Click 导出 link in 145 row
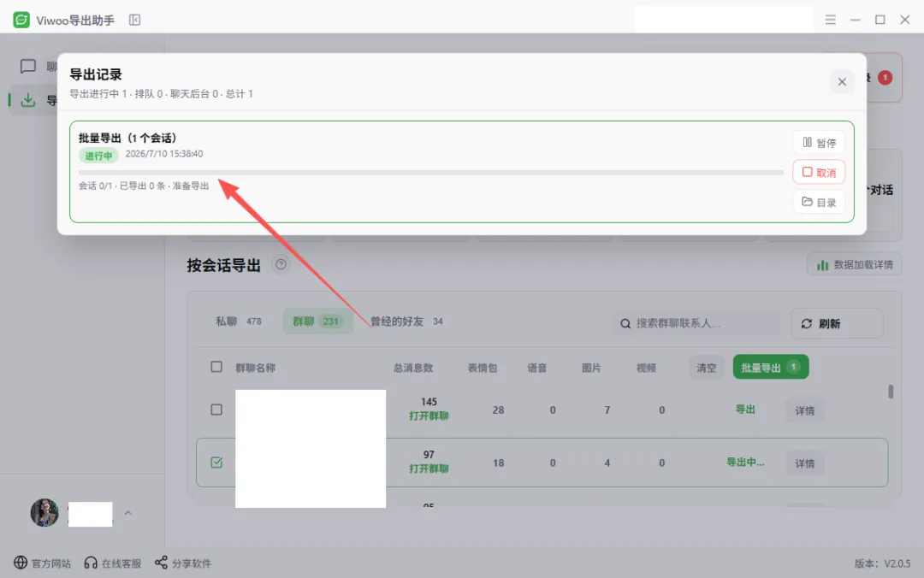 745,410
